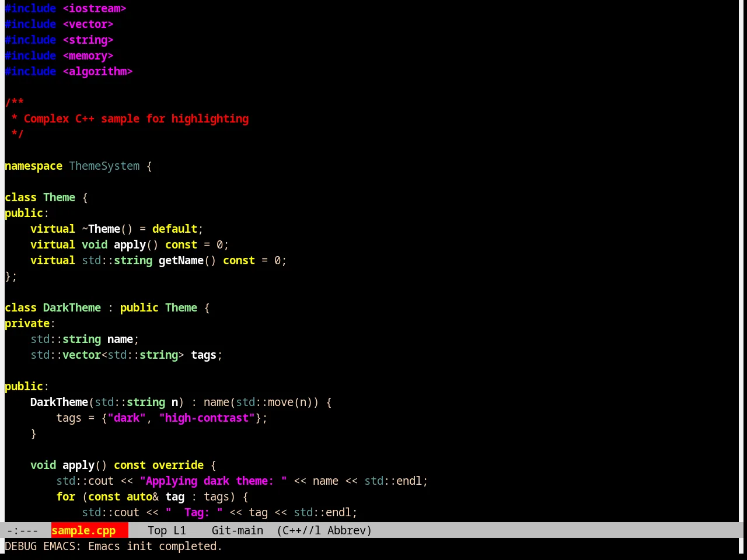
Task: Click the comment opener '/**'
Action: tap(14, 103)
